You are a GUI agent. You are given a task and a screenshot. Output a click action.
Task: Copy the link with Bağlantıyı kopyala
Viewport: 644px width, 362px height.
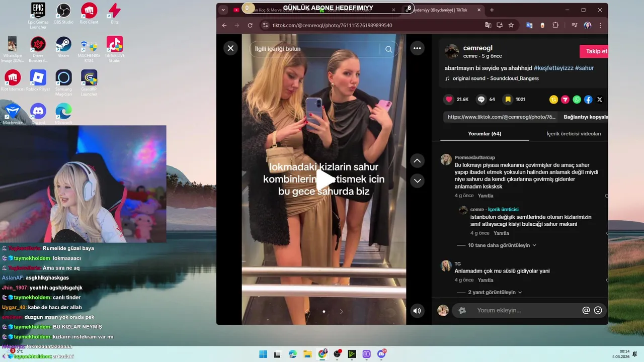pyautogui.click(x=586, y=117)
